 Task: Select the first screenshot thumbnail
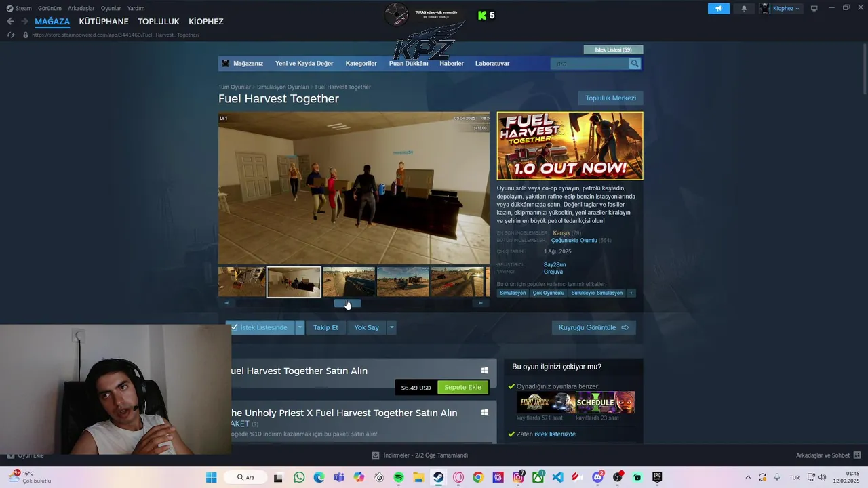(241, 282)
